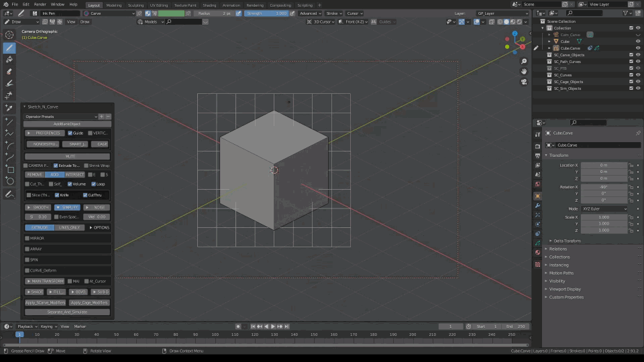Open the Operator Presets dropdown
The width and height of the screenshot is (644, 362).
click(x=61, y=117)
